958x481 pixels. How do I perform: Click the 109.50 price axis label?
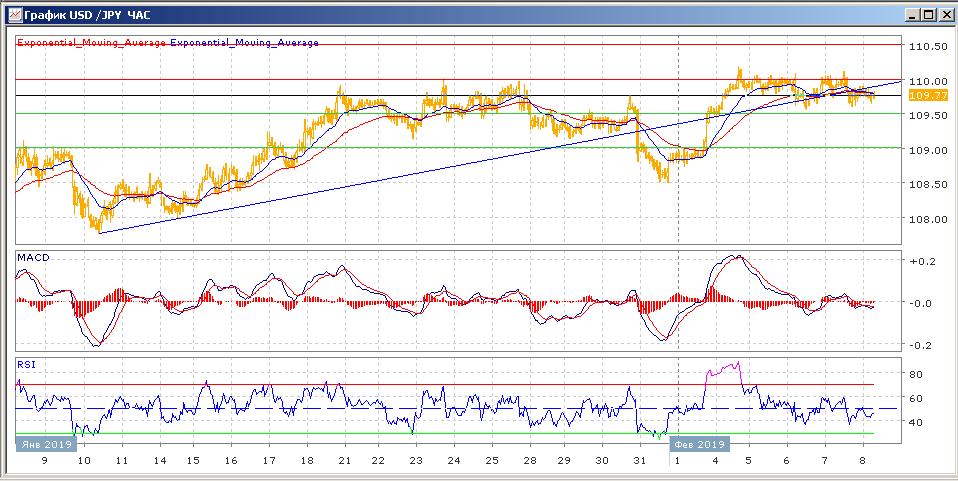927,116
